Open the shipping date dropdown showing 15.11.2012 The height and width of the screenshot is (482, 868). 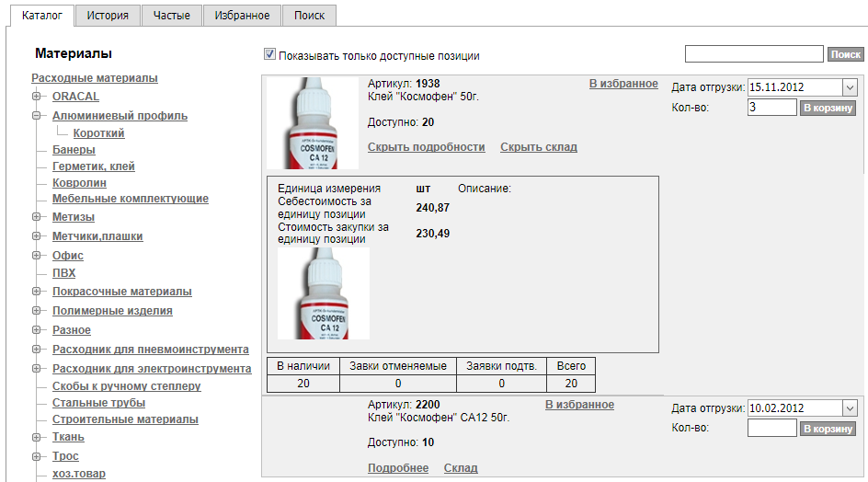coord(848,87)
